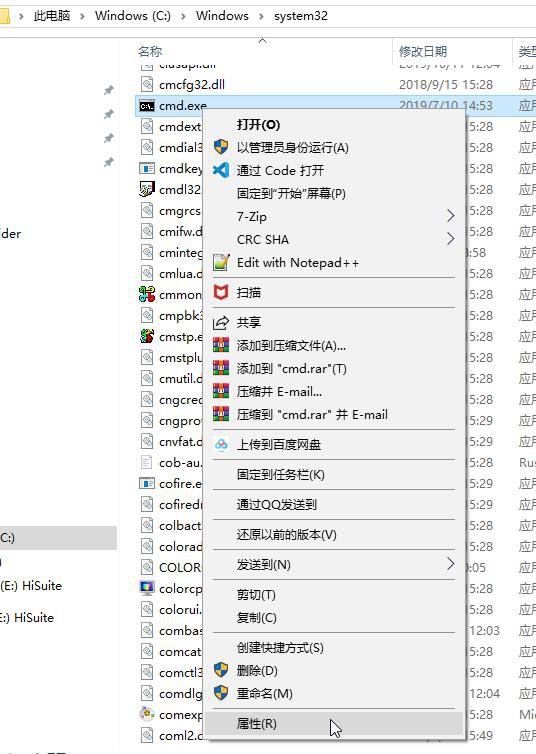The height and width of the screenshot is (754, 536).
Task: Click the comexp file icon
Action: pos(147,714)
